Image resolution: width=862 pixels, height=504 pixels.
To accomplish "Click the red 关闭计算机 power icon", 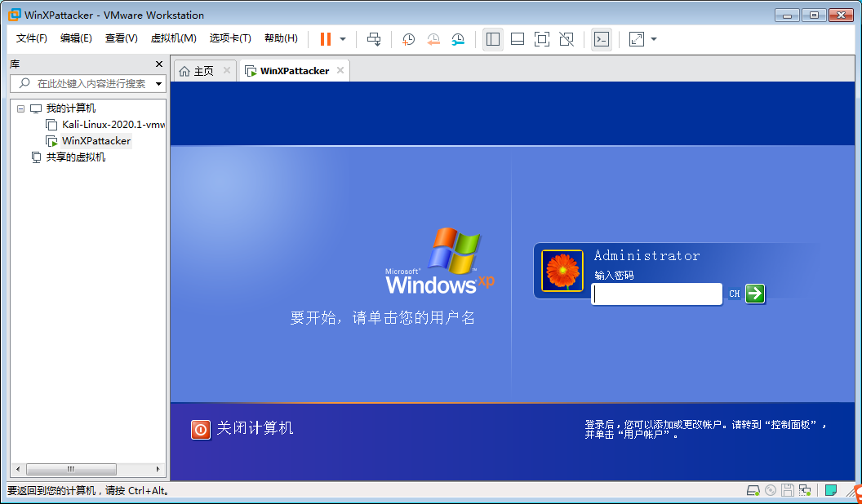I will [x=201, y=429].
